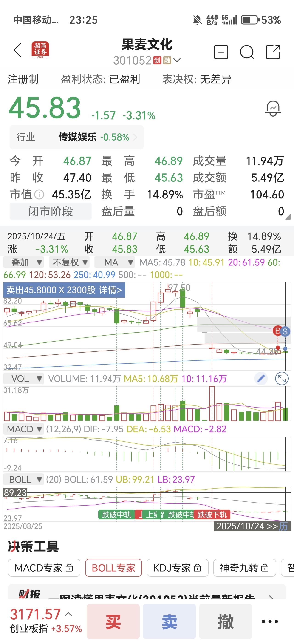Open the 叠加 overlay dropdown
The width and height of the screenshot is (294, 644).
click(23, 262)
